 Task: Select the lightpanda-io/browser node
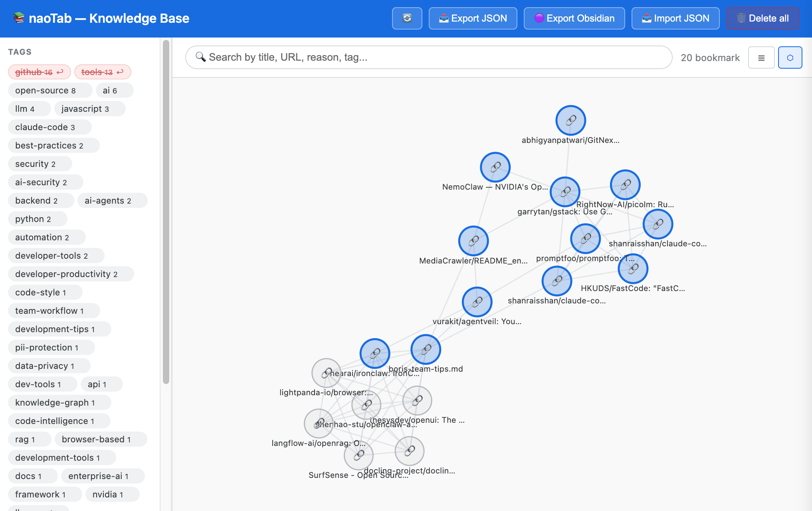327,373
